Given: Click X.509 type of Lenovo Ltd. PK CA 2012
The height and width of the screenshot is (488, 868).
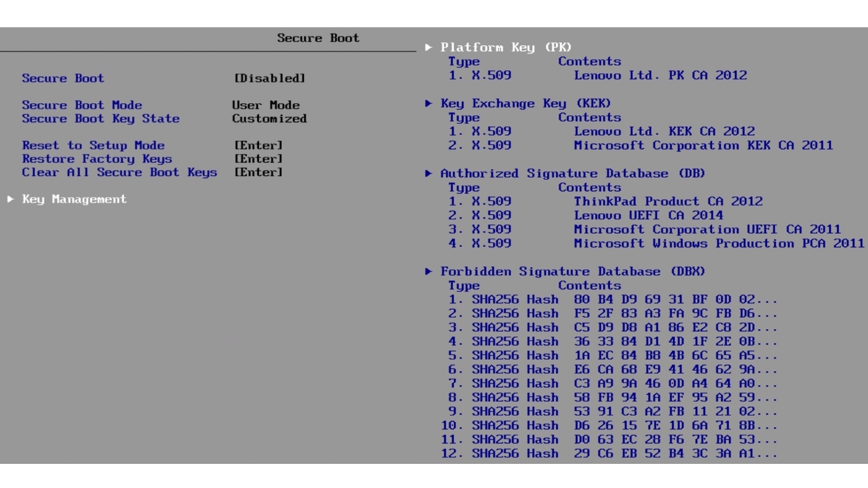Looking at the screenshot, I should tap(491, 75).
